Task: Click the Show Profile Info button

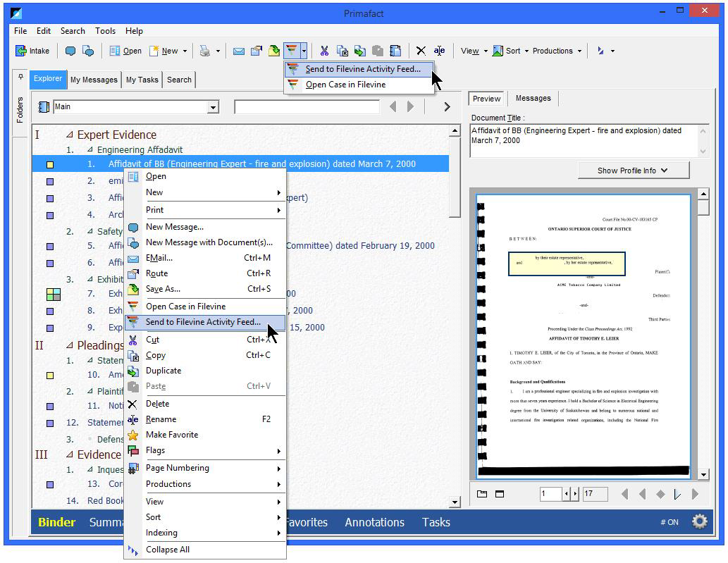Action: pyautogui.click(x=632, y=170)
